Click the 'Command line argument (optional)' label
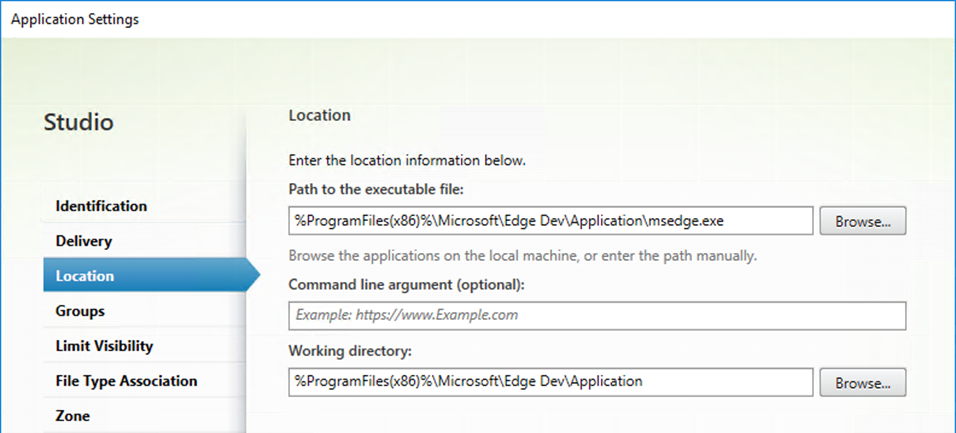 (406, 285)
